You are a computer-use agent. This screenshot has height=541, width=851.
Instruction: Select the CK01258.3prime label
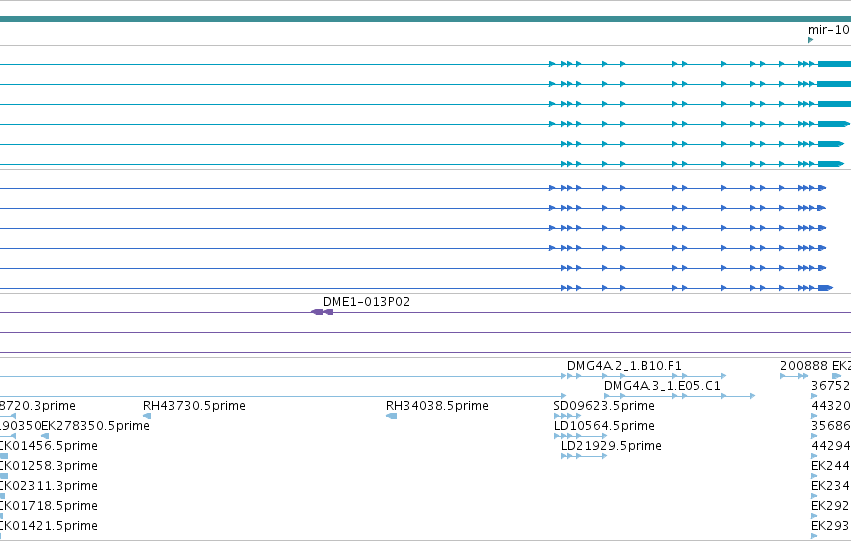(49, 466)
